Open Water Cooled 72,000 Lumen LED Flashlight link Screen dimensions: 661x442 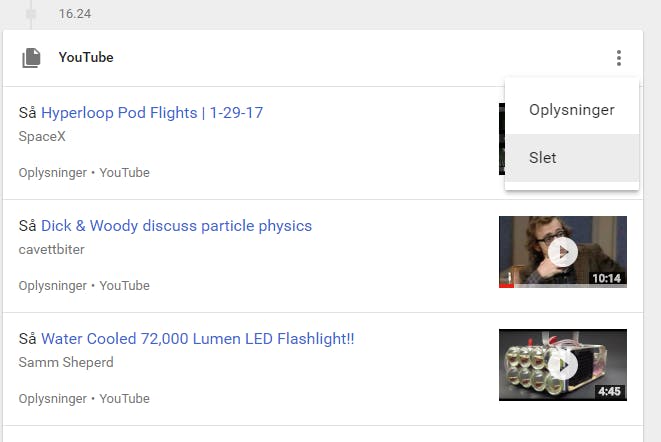[x=197, y=339]
